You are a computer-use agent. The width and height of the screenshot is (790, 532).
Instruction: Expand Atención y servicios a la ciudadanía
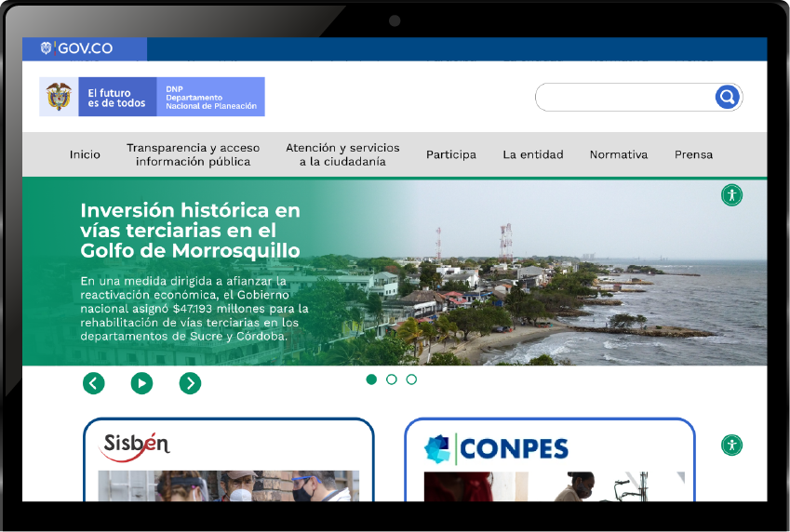[x=342, y=154]
